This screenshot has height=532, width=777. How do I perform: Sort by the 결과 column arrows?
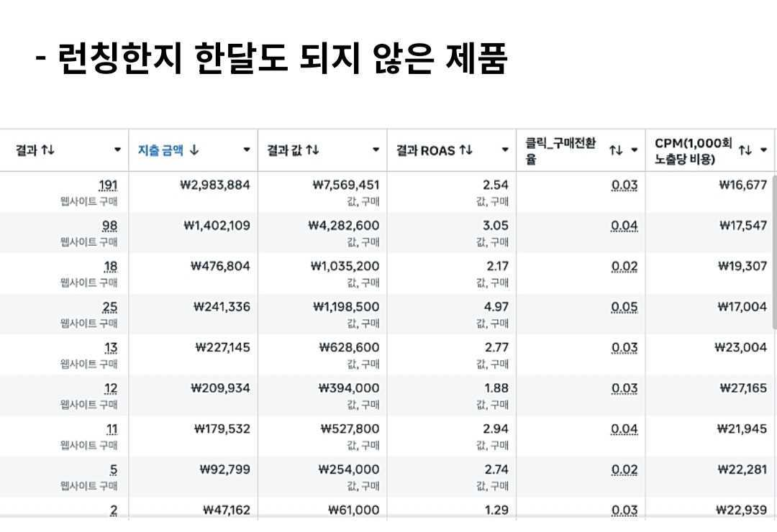pos(47,150)
